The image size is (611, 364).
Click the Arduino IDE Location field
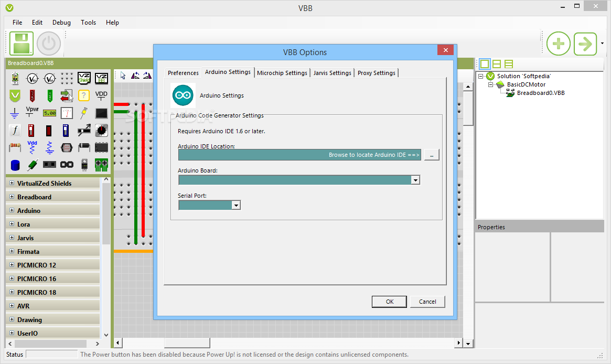[299, 155]
